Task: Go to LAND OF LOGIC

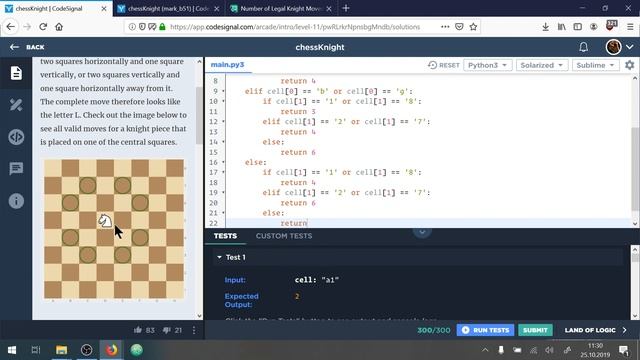Action: pyautogui.click(x=595, y=330)
